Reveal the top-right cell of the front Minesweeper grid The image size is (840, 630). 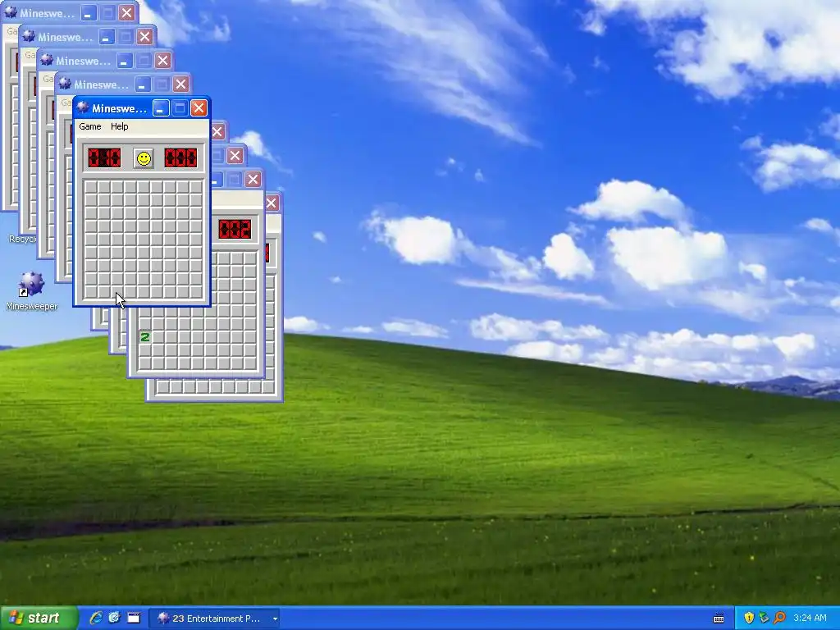[197, 188]
